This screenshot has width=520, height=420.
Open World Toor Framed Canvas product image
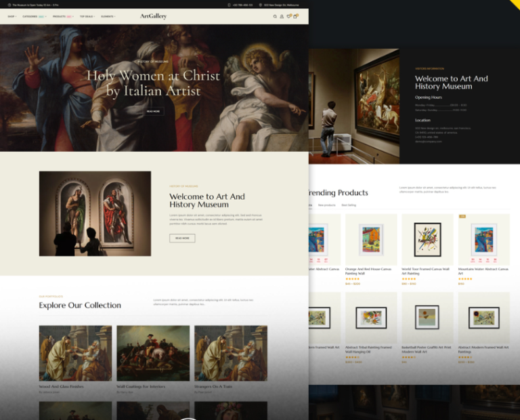pyautogui.click(x=427, y=239)
